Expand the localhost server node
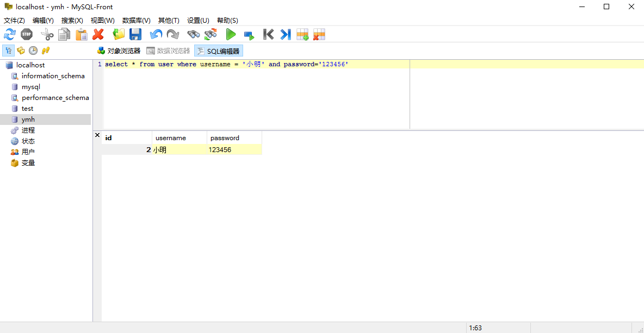644x333 pixels. [30, 65]
